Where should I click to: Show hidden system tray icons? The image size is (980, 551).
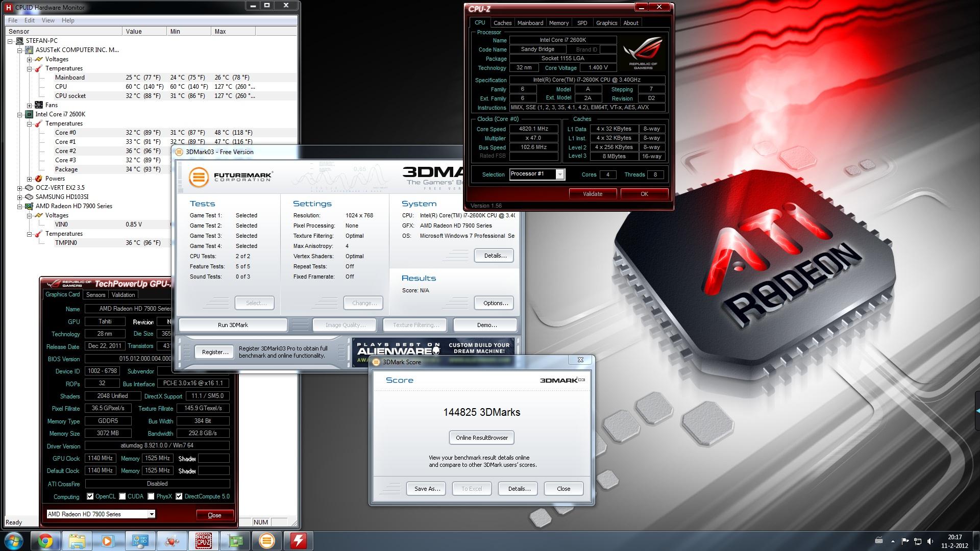(893, 541)
